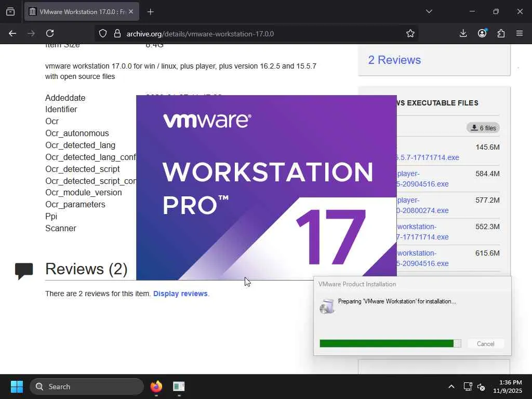Open the Firefox account icon
Screen dimensions: 532x399
pyautogui.click(x=482, y=33)
